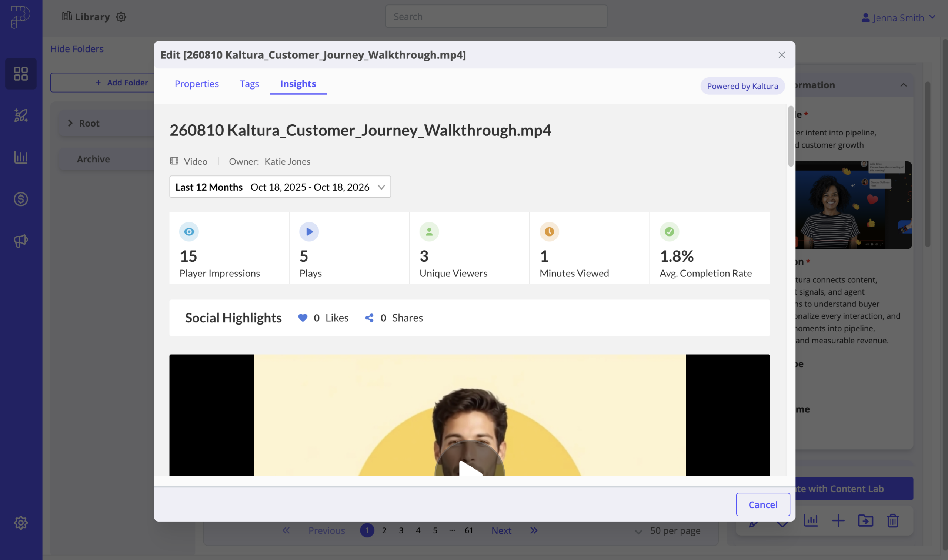Go to the Next page link
Screen dimensions: 948x560
(501, 530)
